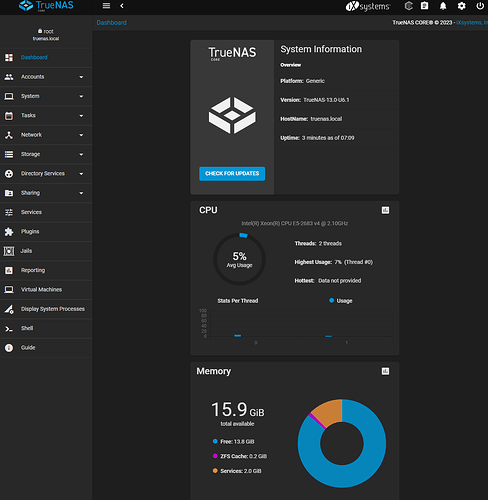Toggle the hamburger menu icon
This screenshot has width=488, height=500.
click(x=106, y=6)
